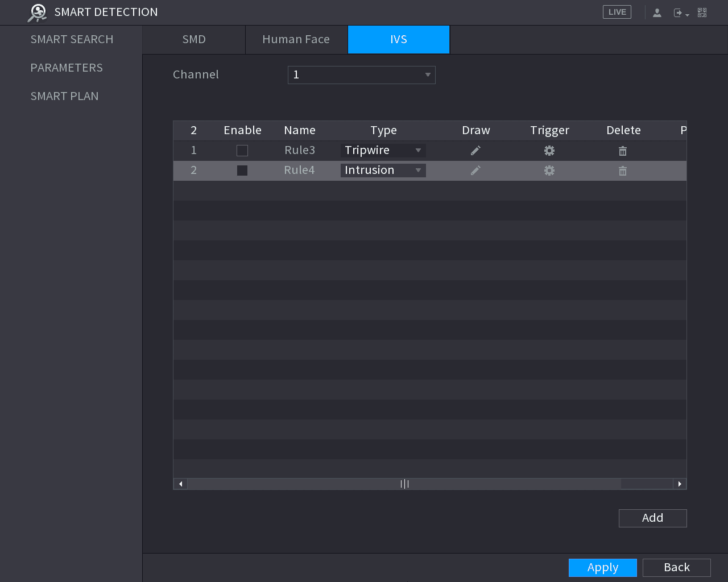This screenshot has width=728, height=582.
Task: Click the Smart Detection logo icon
Action: point(38,13)
